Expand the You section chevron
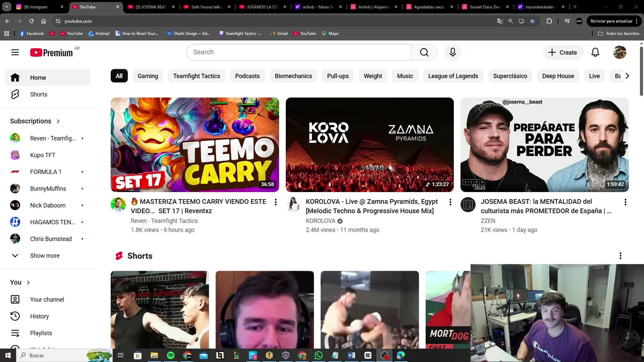 point(28,283)
